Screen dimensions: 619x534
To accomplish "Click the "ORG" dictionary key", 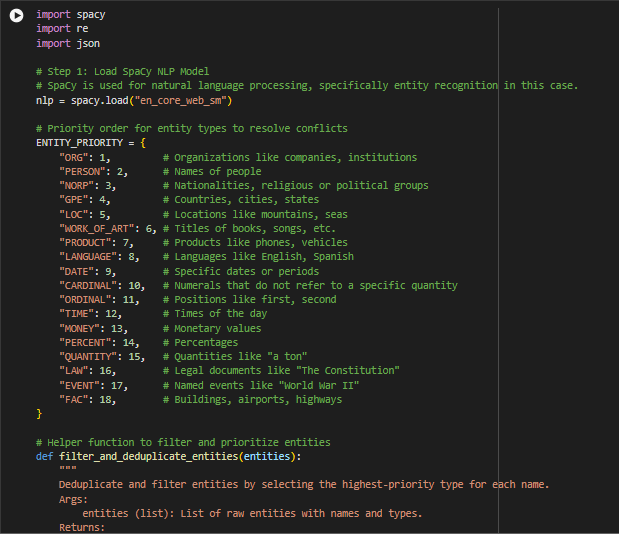I will pyautogui.click(x=73, y=158).
